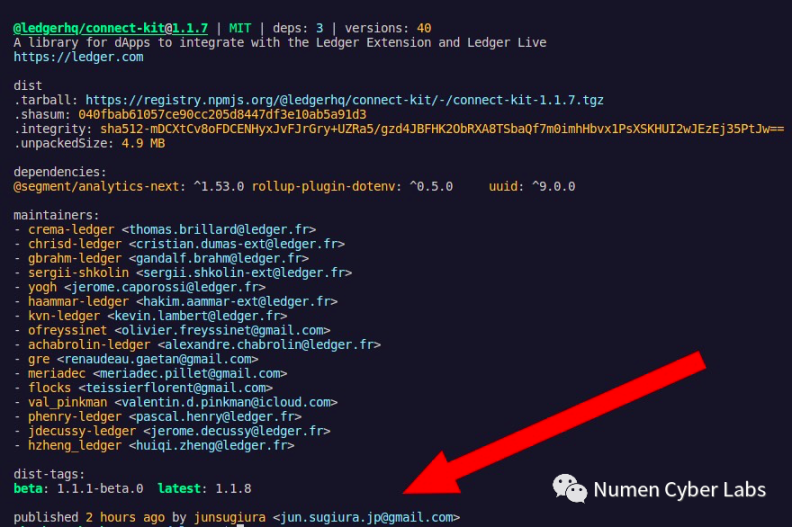Screen dimensions: 792x527
Task: Click maintainer chrisd-ledger
Action: [x=75, y=244]
